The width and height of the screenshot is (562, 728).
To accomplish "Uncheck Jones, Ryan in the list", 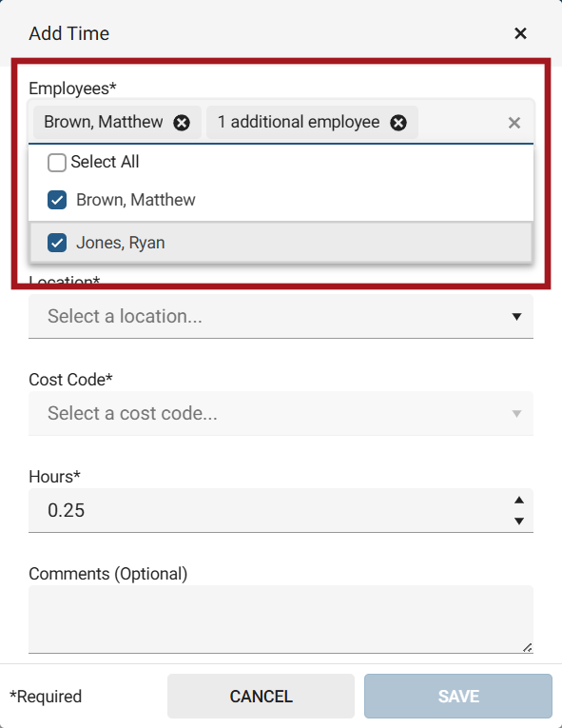I will [57, 243].
